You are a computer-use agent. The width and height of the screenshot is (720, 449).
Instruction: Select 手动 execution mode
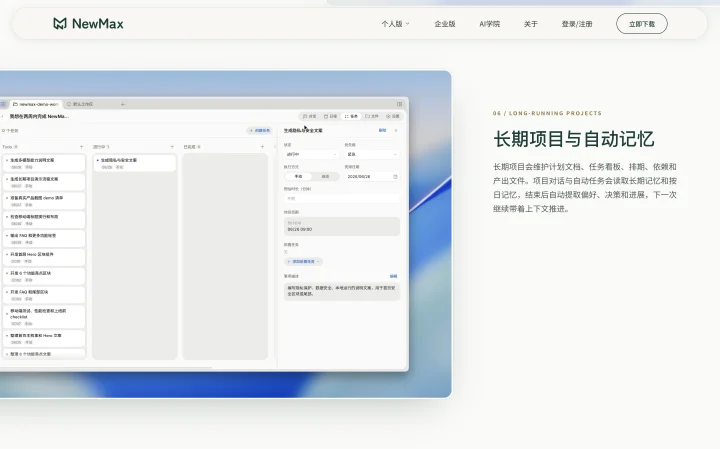pos(298,177)
